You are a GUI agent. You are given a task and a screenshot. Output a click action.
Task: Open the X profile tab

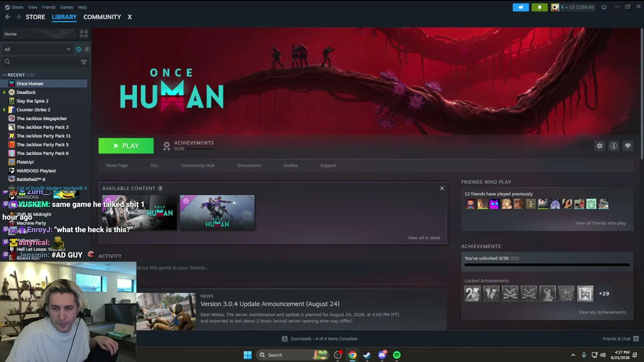129,17
